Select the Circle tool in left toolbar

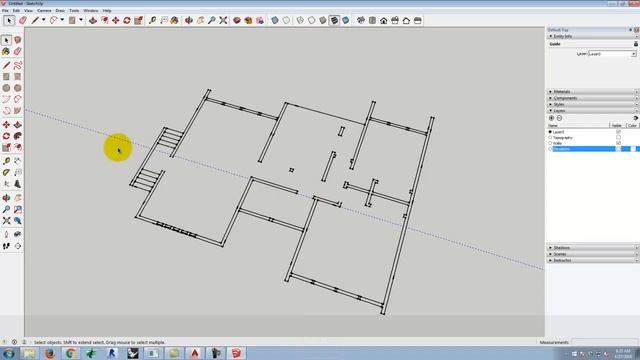[x=6, y=88]
